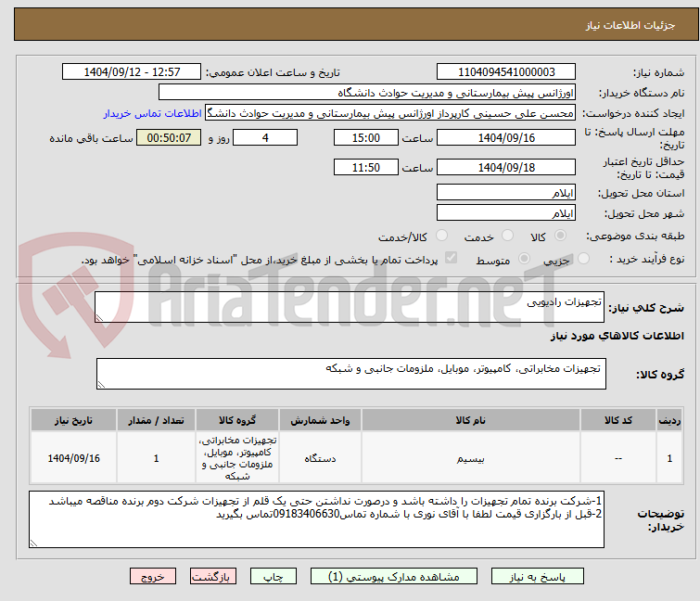
Task: Click the شهر محل تحویل field
Action: [x=506, y=213]
